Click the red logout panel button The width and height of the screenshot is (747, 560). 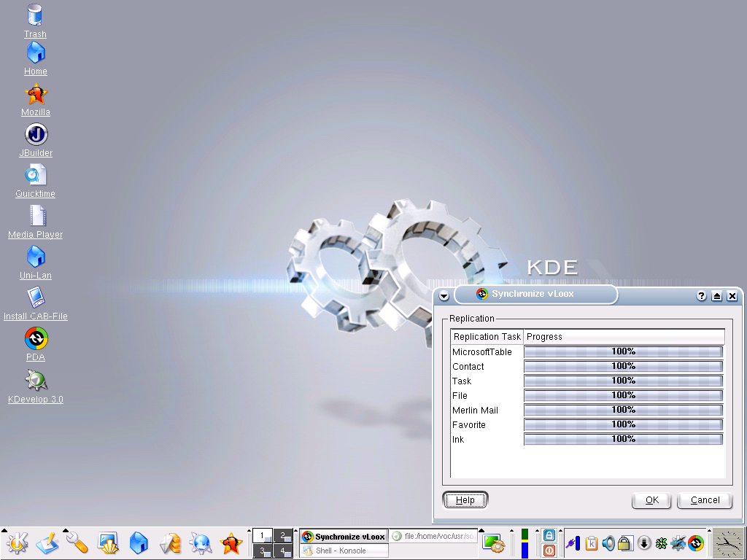click(549, 551)
